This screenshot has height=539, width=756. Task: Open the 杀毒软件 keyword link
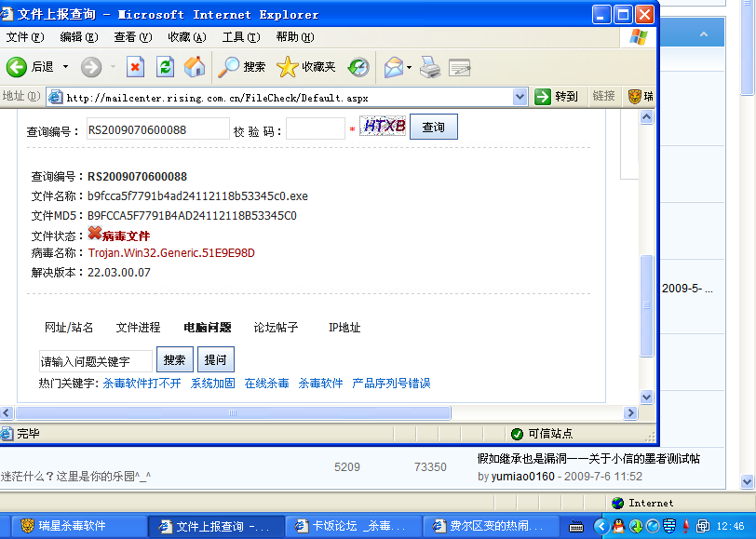pyautogui.click(x=320, y=384)
